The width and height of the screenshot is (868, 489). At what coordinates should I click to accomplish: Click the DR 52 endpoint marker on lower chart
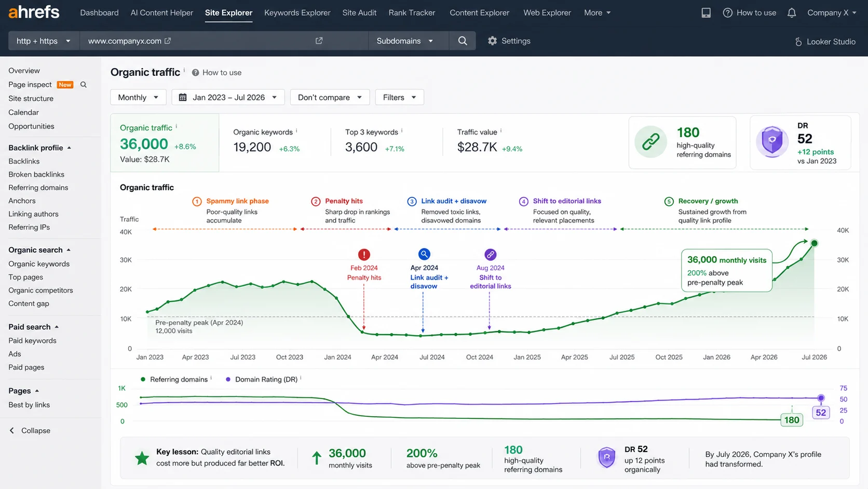821,398
